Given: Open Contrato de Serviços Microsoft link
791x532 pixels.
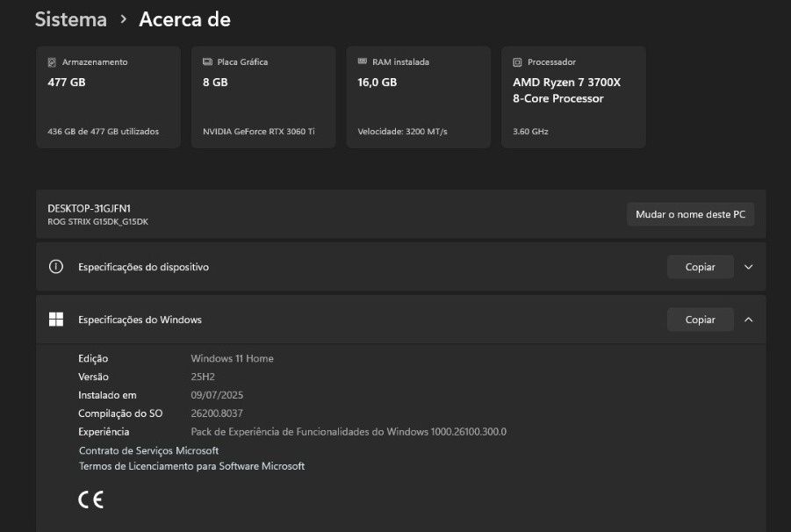Looking at the screenshot, I should coord(149,450).
